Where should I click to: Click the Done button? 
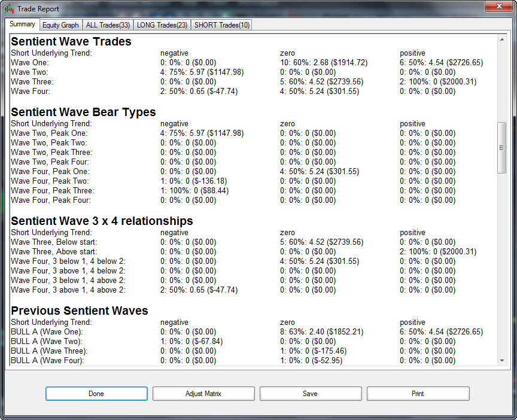click(96, 394)
